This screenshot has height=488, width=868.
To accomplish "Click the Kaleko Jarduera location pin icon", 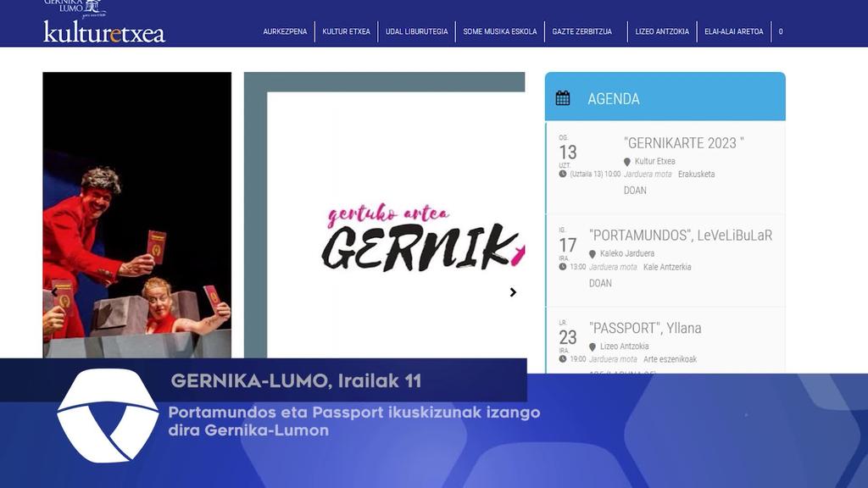I will (x=593, y=254).
